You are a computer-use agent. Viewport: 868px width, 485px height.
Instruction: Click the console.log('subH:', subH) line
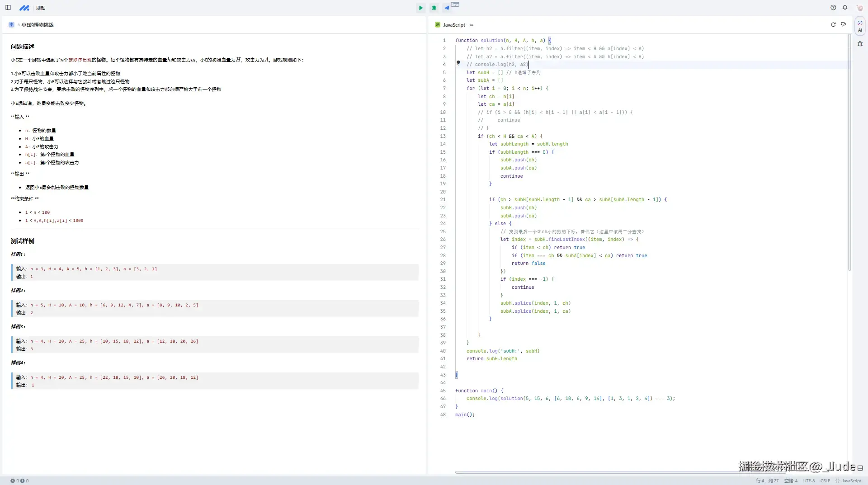click(503, 351)
